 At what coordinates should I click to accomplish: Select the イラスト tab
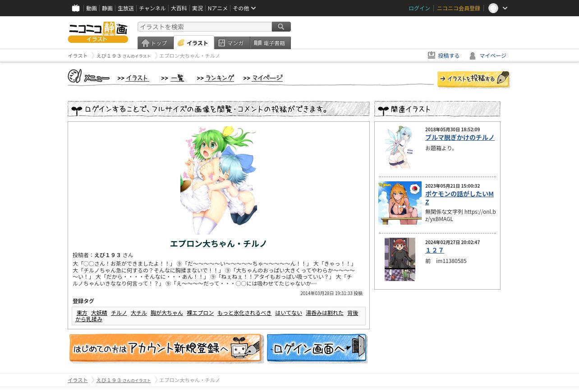(x=194, y=43)
